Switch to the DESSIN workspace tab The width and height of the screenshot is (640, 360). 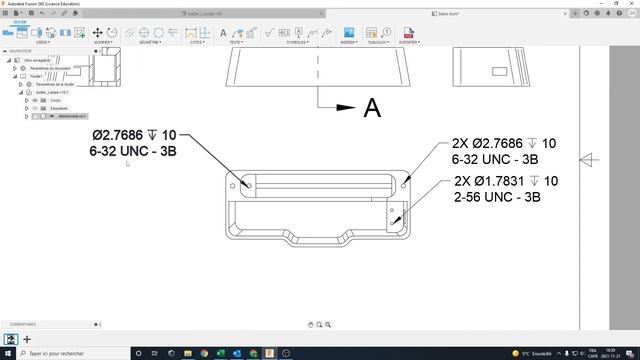(20, 22)
